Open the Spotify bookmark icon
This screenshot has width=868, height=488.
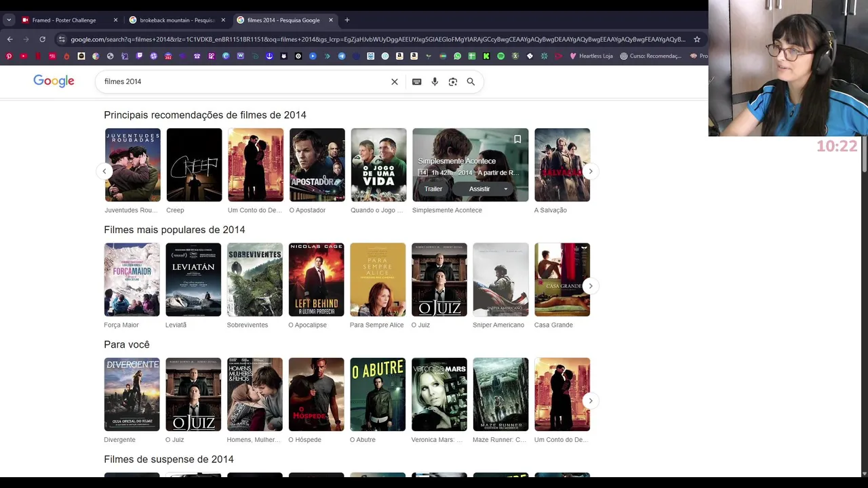pyautogui.click(x=501, y=56)
